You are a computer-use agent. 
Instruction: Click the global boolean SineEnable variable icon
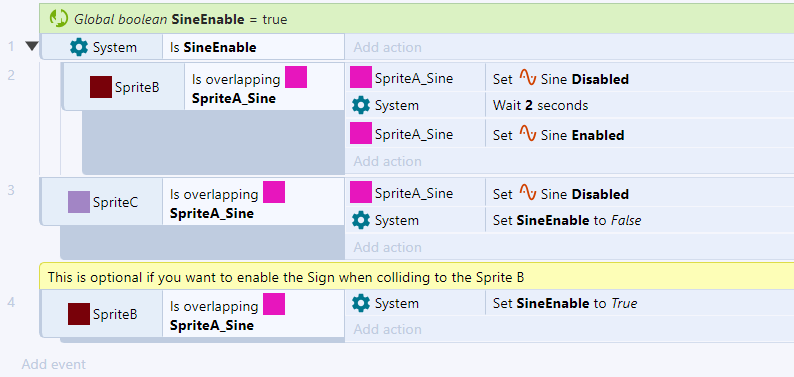pyautogui.click(x=59, y=19)
